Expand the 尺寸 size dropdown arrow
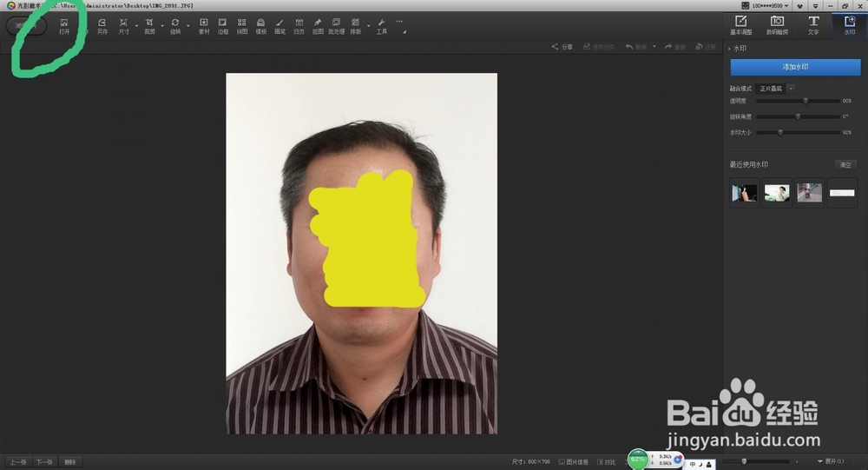This screenshot has height=470, width=868. [x=137, y=26]
